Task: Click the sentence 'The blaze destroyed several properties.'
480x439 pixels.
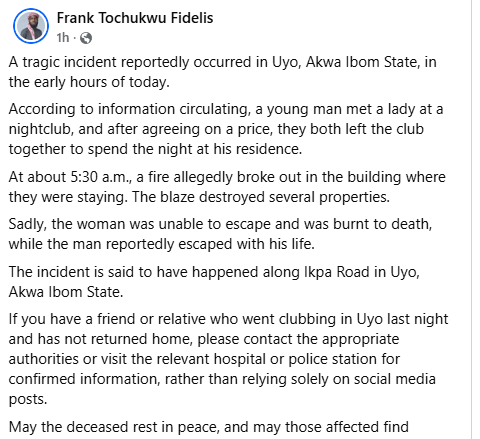Action: (261, 197)
